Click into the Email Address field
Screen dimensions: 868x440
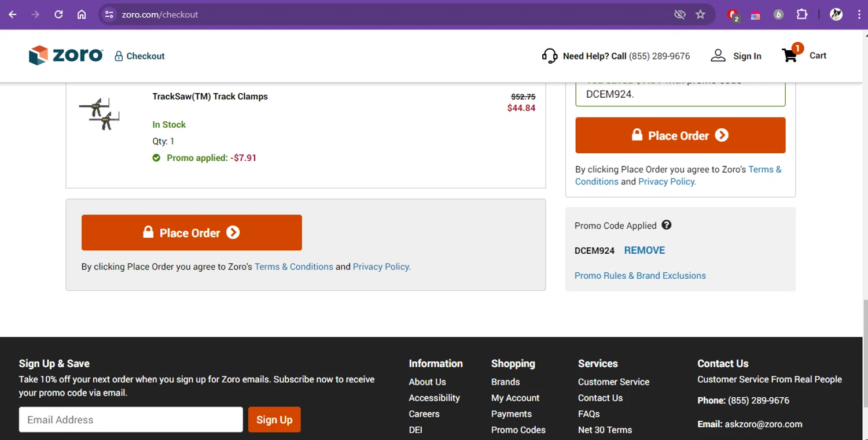131,420
